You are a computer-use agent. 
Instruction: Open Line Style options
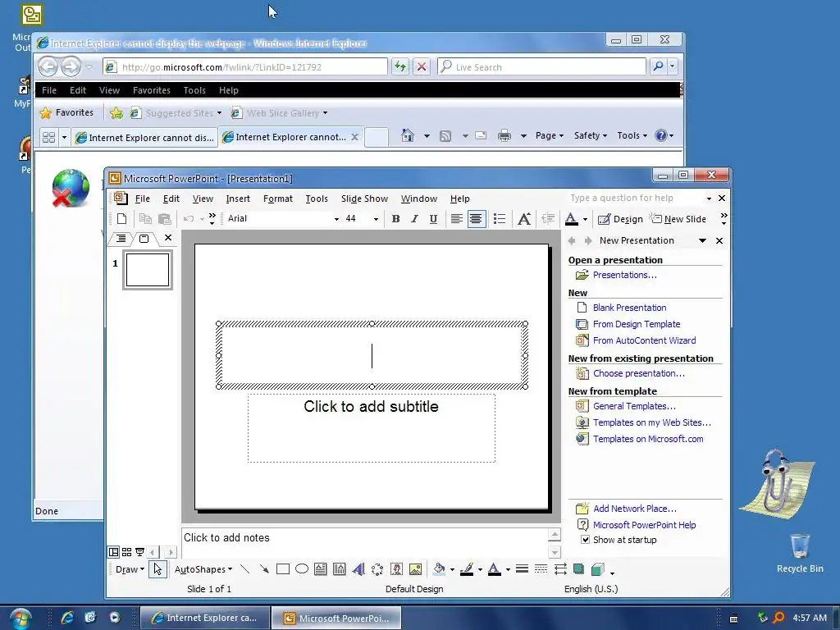[522, 569]
